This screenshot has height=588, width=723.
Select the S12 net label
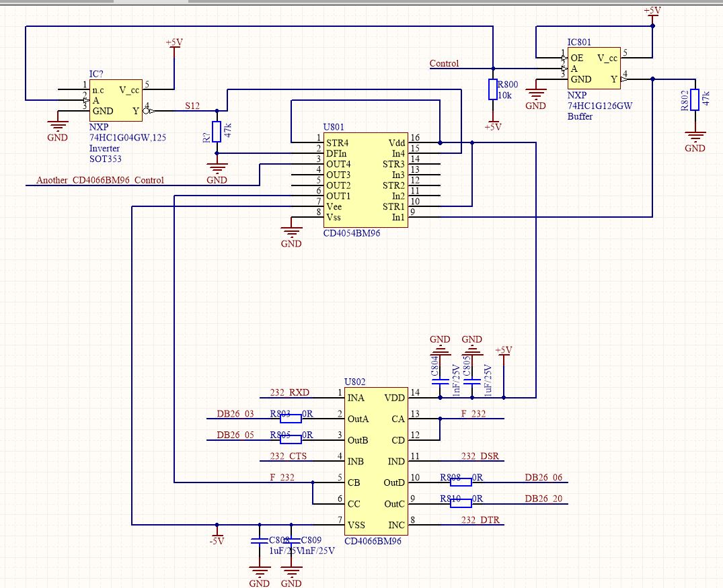point(192,106)
